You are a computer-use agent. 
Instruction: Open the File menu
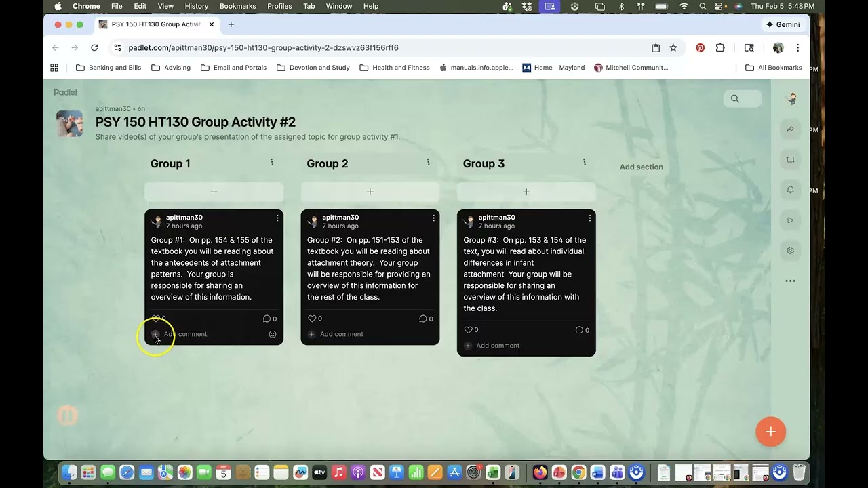coord(117,6)
